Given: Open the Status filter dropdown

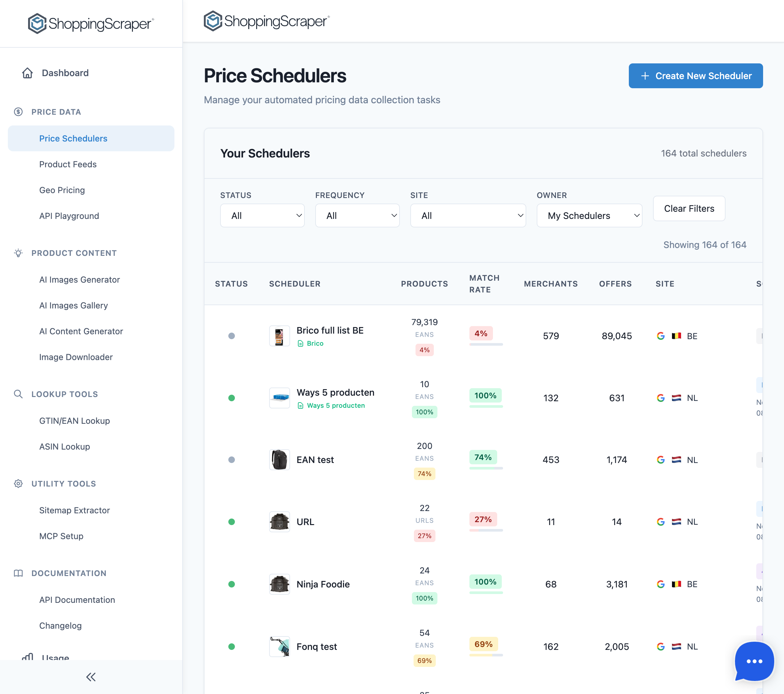Looking at the screenshot, I should point(262,216).
